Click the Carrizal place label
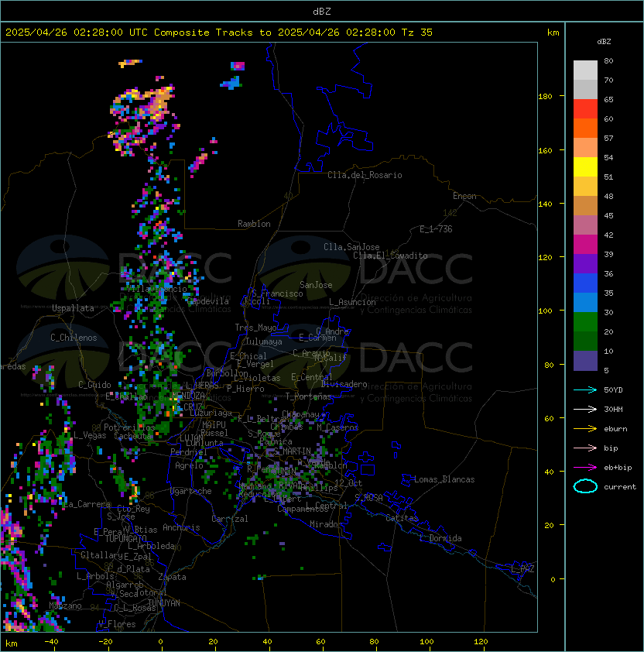This screenshot has width=644, height=652. [229, 519]
